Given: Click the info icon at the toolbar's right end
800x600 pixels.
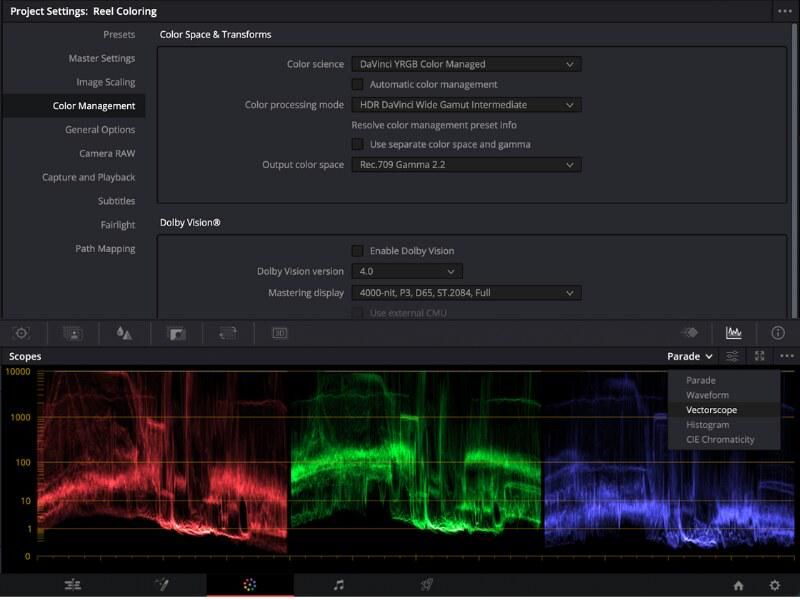Looking at the screenshot, I should coord(778,334).
